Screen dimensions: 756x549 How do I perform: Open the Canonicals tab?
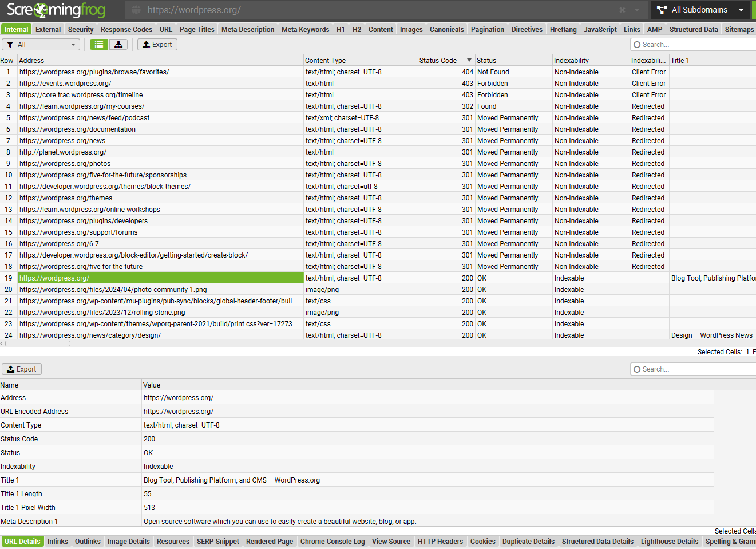click(447, 30)
